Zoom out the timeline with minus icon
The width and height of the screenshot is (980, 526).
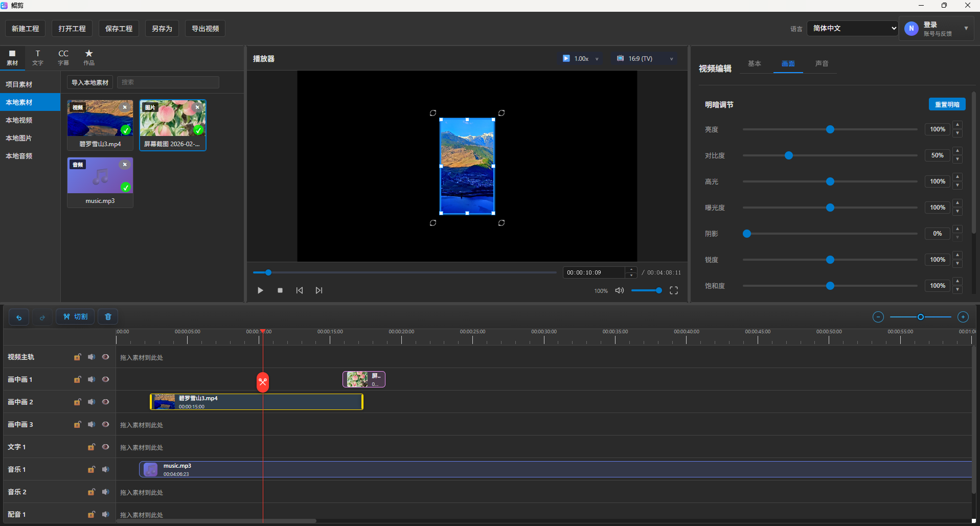878,317
